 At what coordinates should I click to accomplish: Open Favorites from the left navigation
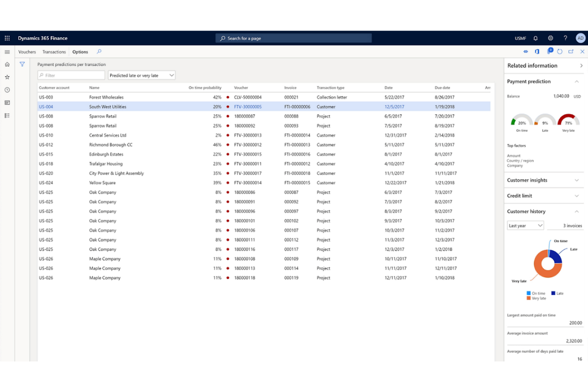pos(7,77)
